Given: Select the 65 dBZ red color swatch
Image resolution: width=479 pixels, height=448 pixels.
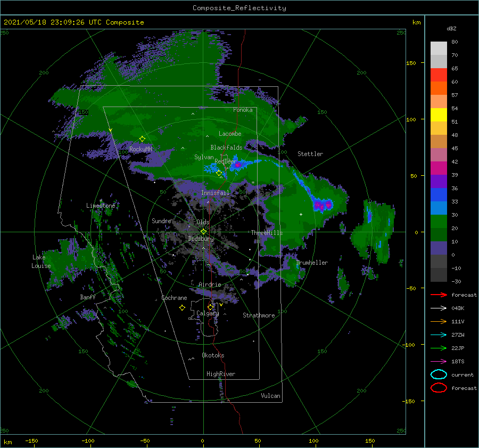Looking at the screenshot, I should pyautogui.click(x=439, y=75).
